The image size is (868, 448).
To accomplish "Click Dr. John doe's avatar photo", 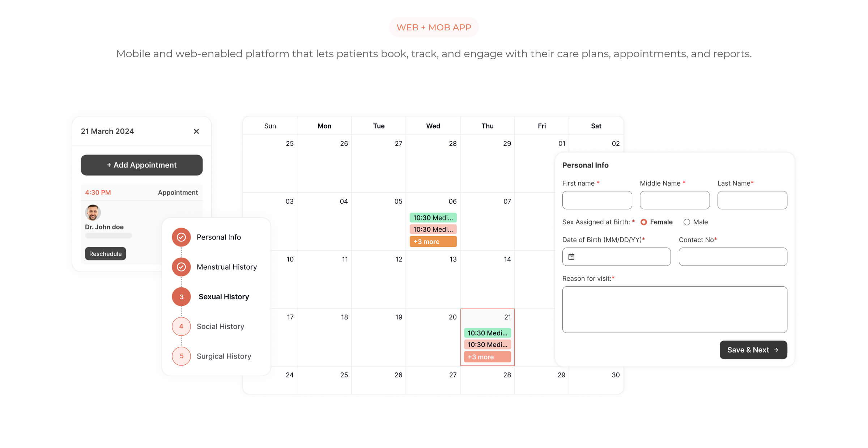I will click(93, 212).
